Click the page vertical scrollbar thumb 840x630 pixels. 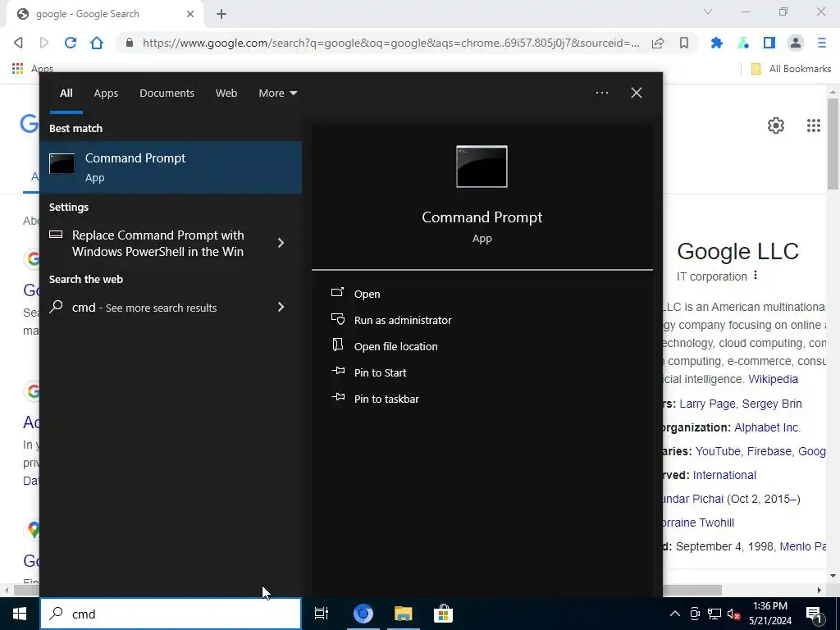pyautogui.click(x=833, y=144)
